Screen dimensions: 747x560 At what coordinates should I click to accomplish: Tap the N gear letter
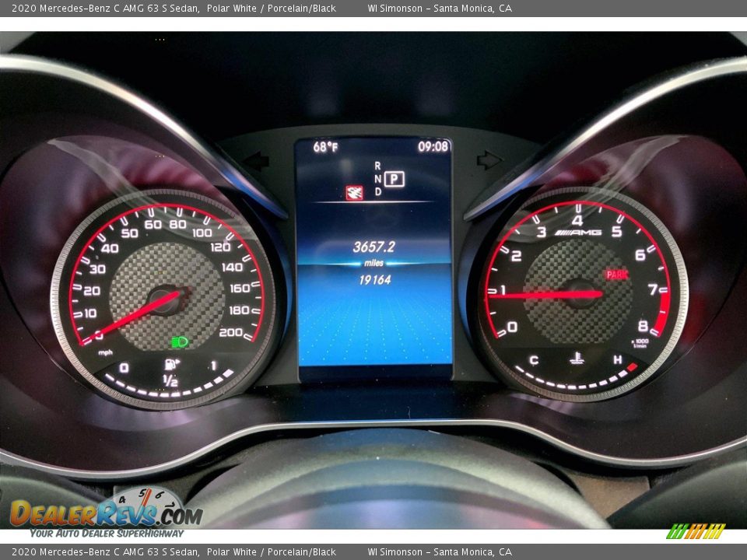tap(378, 179)
